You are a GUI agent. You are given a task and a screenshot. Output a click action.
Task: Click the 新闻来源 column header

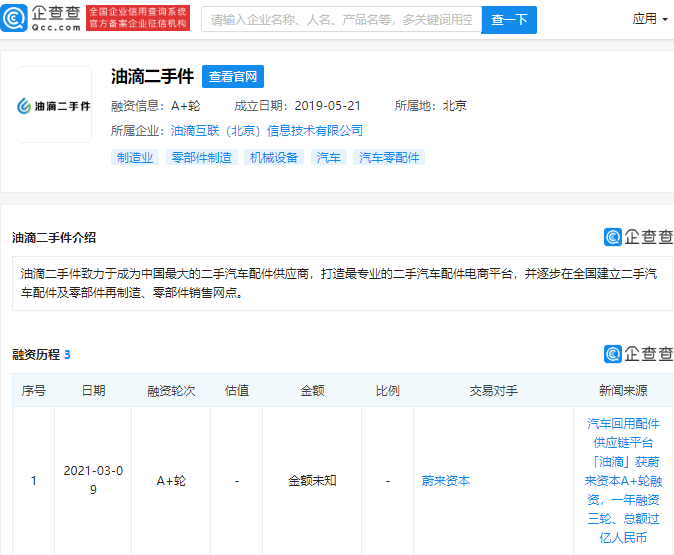point(623,390)
